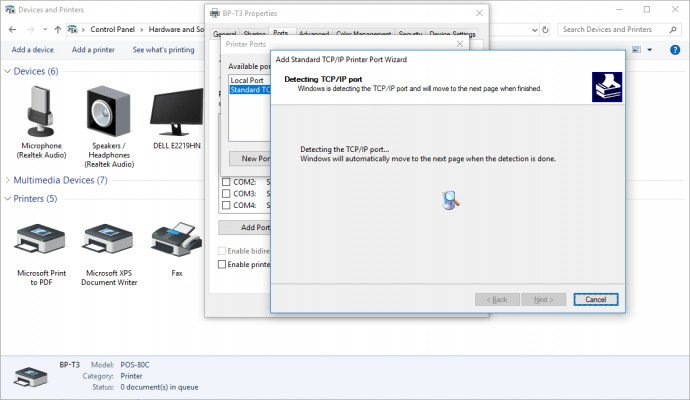The image size is (690, 400).
Task: Select the Microsoft XPS Document Writer printer
Action: click(x=108, y=238)
